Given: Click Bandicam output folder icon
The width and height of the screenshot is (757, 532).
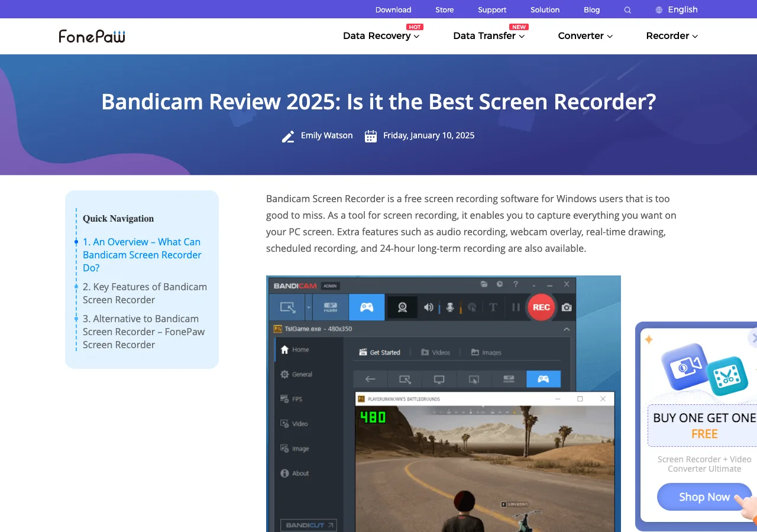Looking at the screenshot, I should [484, 284].
